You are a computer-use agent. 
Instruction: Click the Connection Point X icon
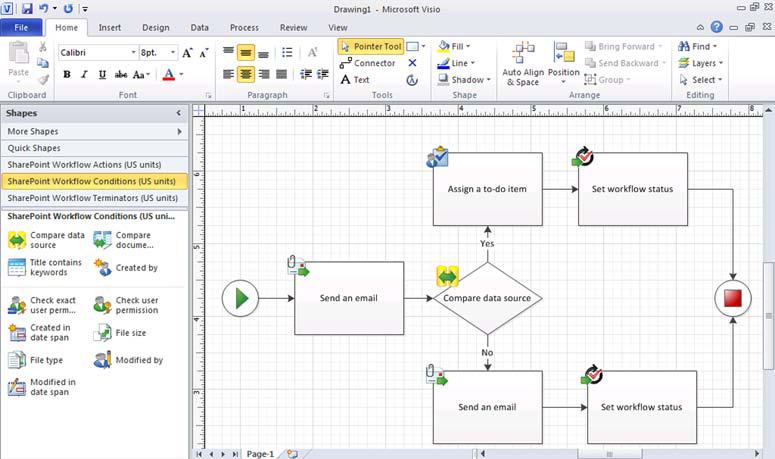coord(412,63)
